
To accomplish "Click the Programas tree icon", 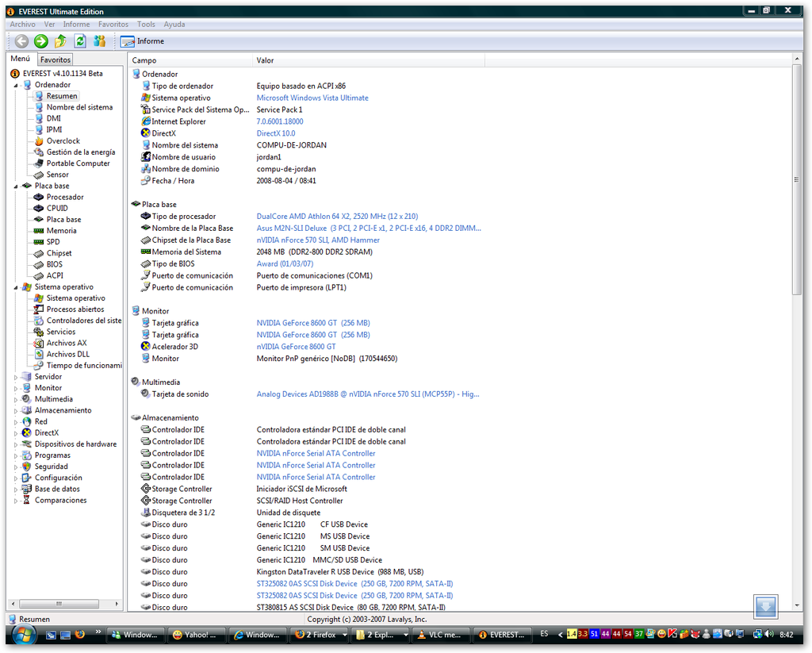I will click(27, 455).
